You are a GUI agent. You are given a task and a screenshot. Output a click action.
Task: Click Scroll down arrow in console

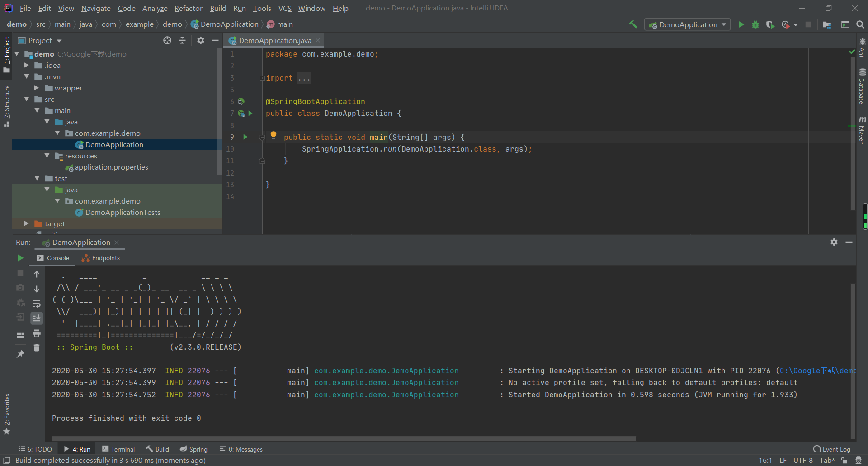tap(37, 289)
